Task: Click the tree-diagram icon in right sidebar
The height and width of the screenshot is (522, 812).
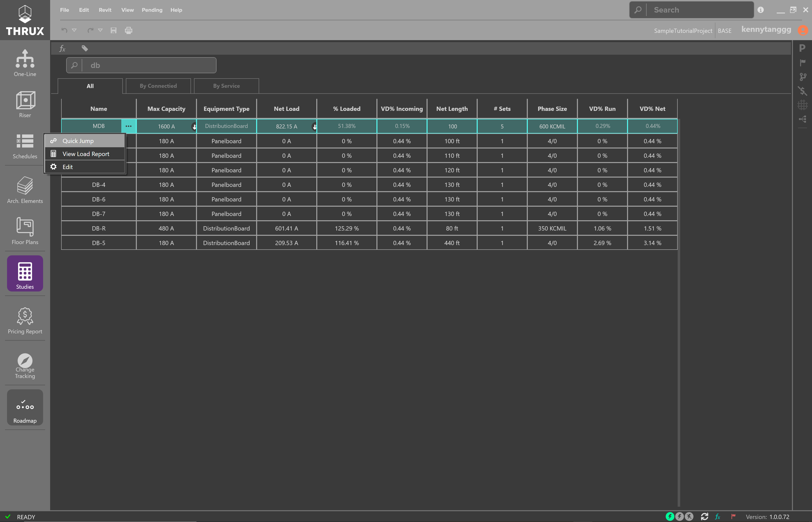Action: pyautogui.click(x=802, y=119)
